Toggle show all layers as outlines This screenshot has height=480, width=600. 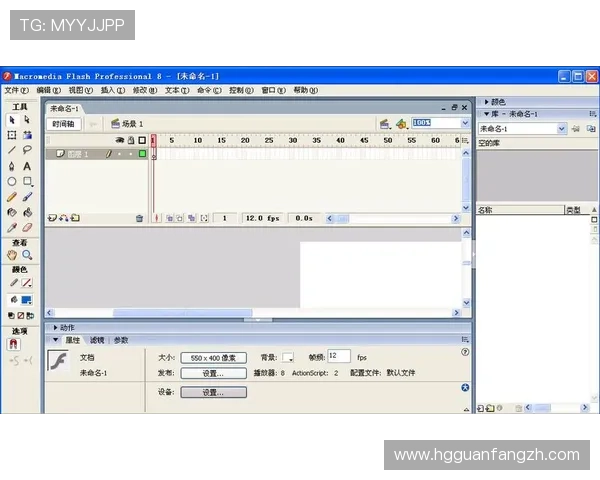[x=142, y=140]
